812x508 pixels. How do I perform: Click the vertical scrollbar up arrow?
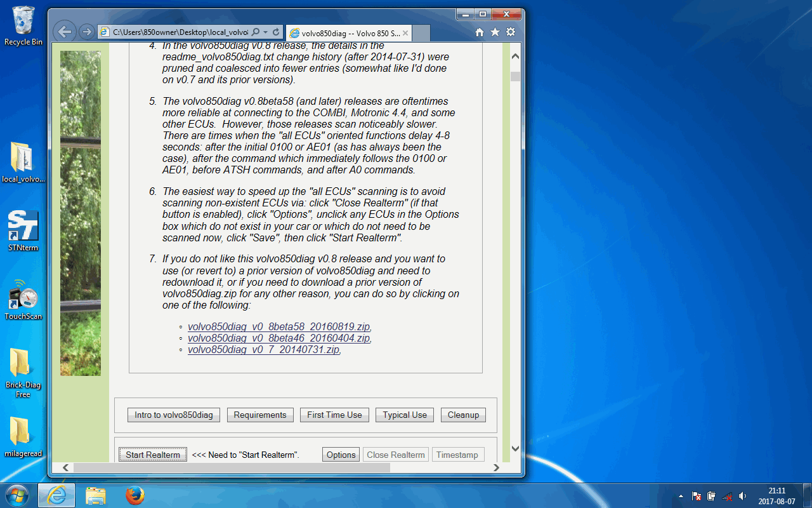point(515,57)
